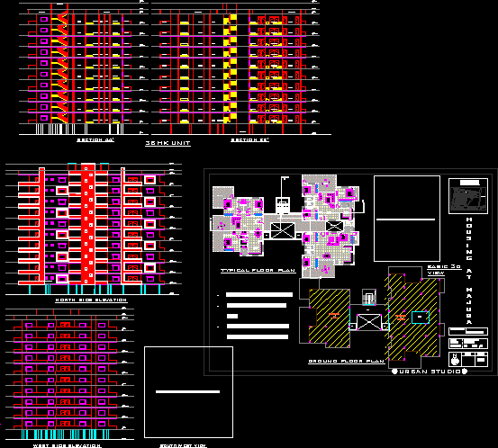Click the URBAN STUDIO text

(430, 372)
